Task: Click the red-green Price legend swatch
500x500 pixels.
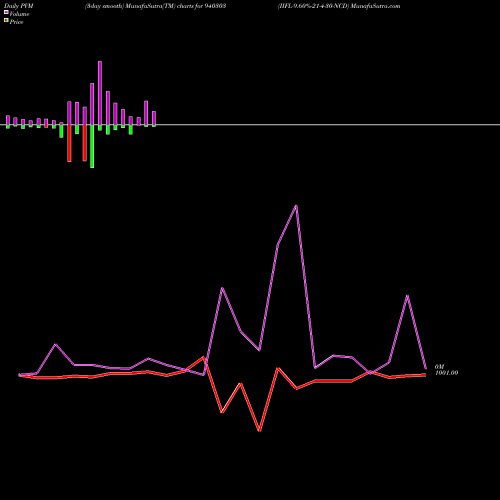Action: click(x=6, y=21)
